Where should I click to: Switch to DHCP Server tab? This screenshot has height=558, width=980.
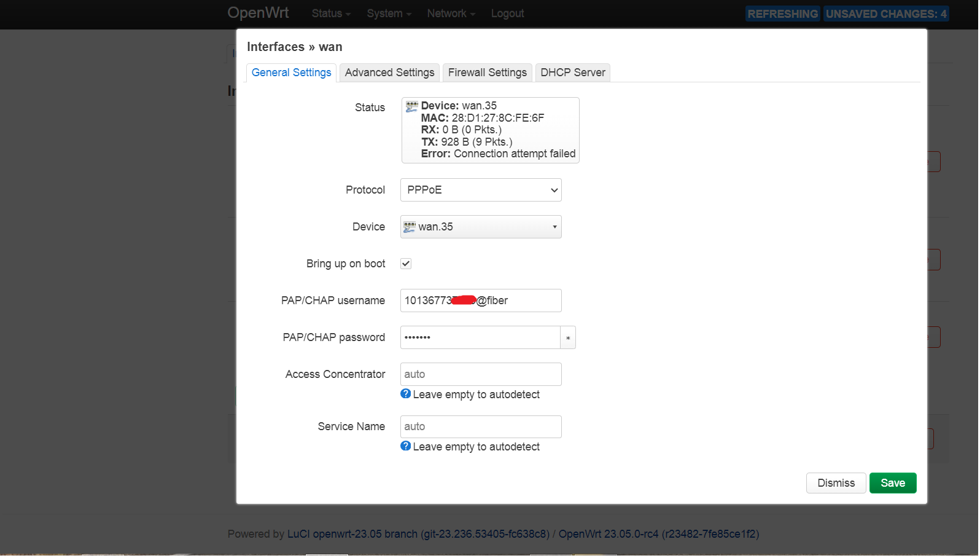(x=573, y=73)
